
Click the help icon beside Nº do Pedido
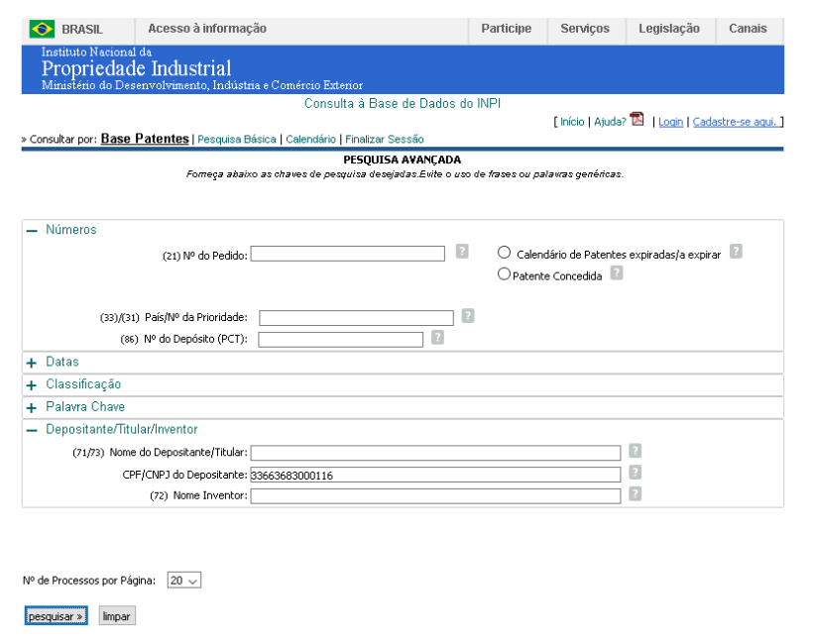462,252
